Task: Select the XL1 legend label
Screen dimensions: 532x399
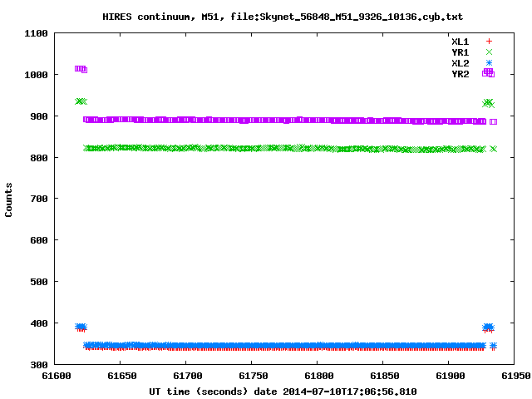Action: tap(460, 42)
